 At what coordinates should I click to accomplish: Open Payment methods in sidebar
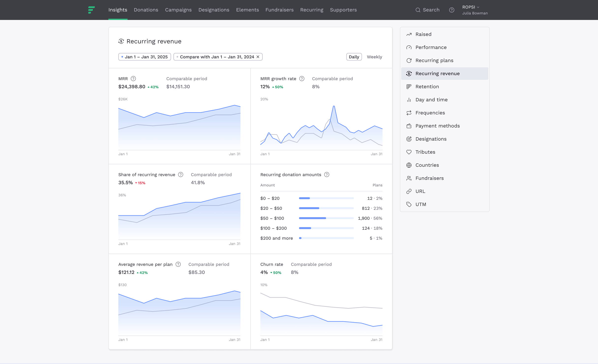pyautogui.click(x=437, y=126)
